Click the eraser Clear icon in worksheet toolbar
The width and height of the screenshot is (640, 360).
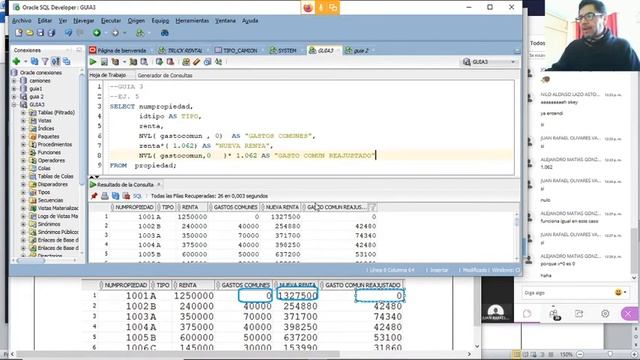(x=197, y=62)
